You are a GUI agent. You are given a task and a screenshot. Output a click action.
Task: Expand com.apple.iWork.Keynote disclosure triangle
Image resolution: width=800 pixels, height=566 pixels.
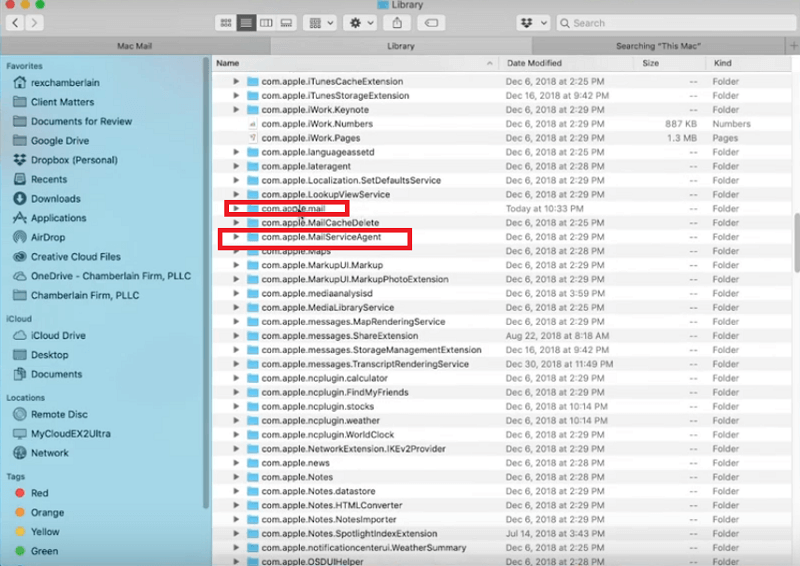point(236,109)
